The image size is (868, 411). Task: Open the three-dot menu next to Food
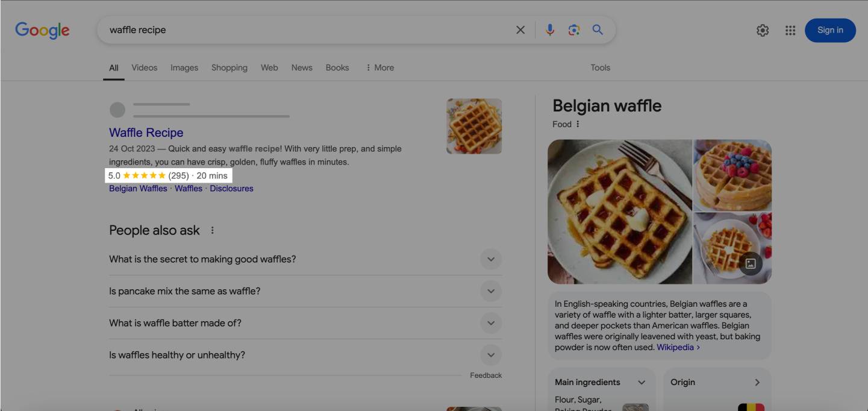pos(578,124)
